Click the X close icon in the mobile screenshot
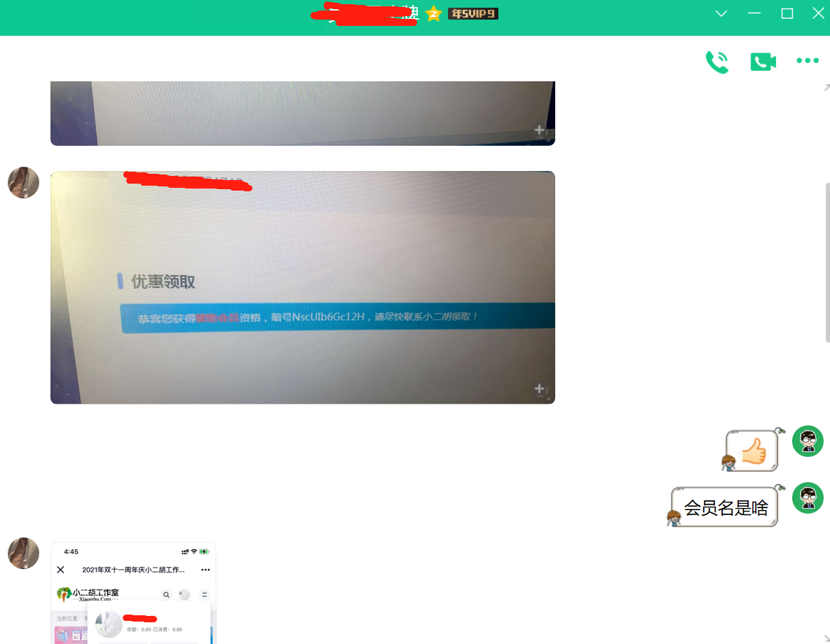This screenshot has height=644, width=830. tap(61, 570)
